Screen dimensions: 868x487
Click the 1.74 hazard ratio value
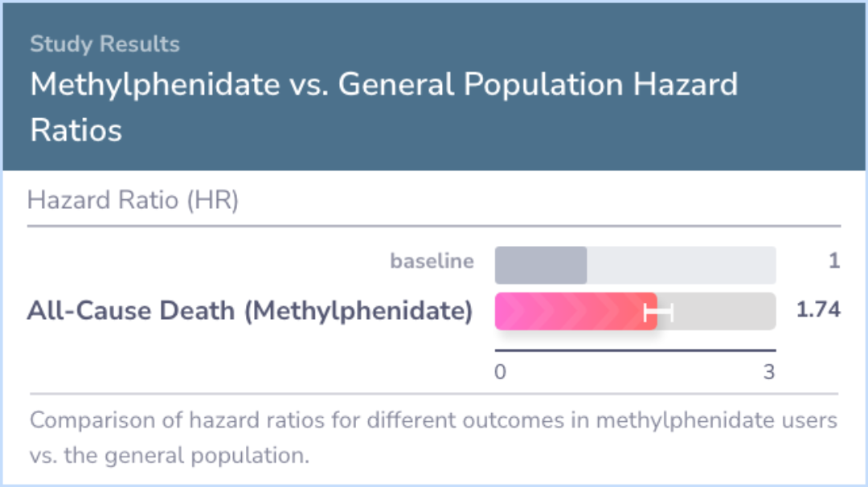[818, 309]
